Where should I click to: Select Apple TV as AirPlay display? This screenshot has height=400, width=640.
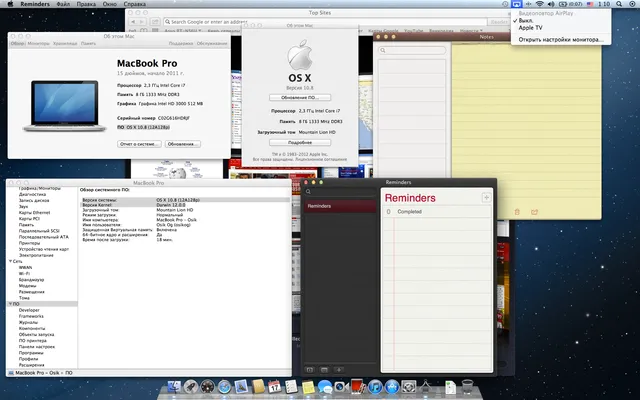pyautogui.click(x=530, y=28)
